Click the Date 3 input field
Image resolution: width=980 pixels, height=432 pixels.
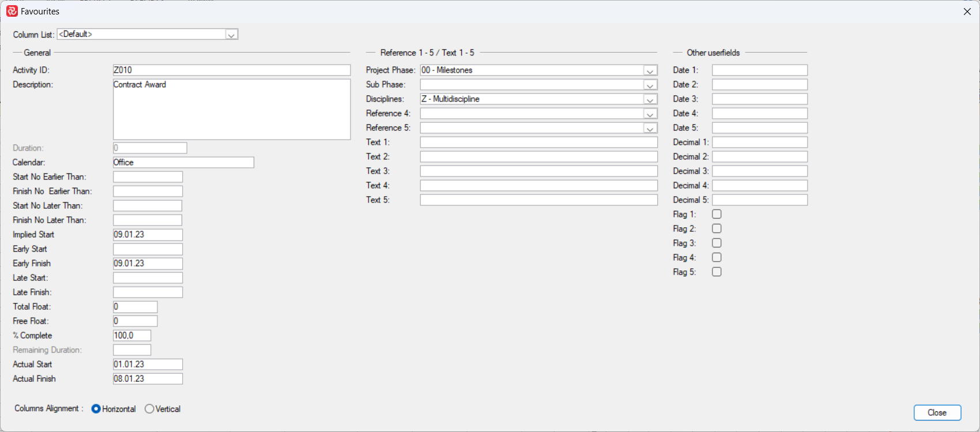point(760,99)
